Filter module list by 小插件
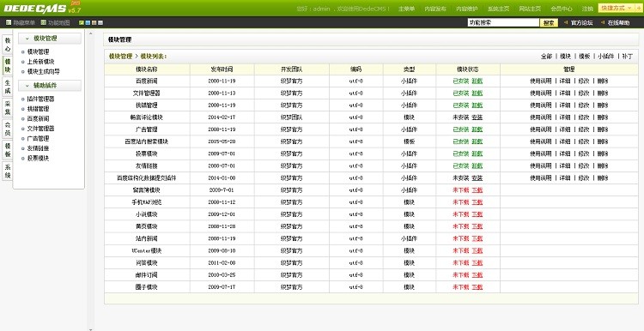The height and width of the screenshot is (331, 644). 606,57
